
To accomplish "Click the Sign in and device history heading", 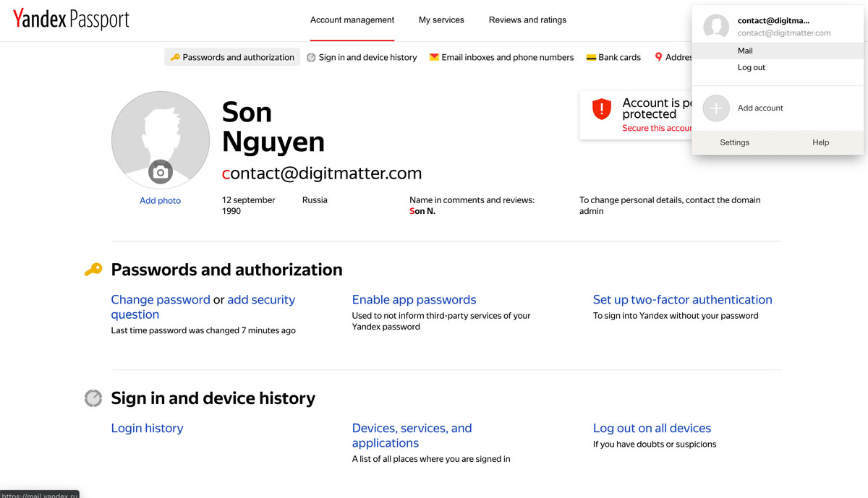I will (x=213, y=398).
